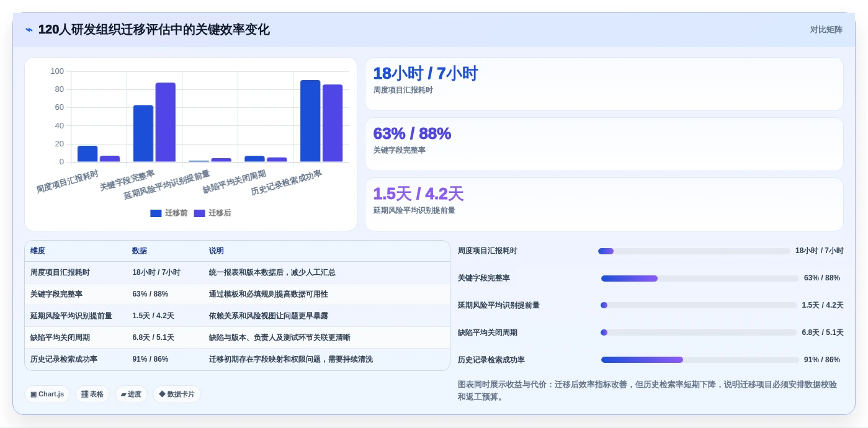Viewport: 868px width, 428px height.
Task: Click the 延期风险平均识别提前量 progress bar
Action: point(699,305)
